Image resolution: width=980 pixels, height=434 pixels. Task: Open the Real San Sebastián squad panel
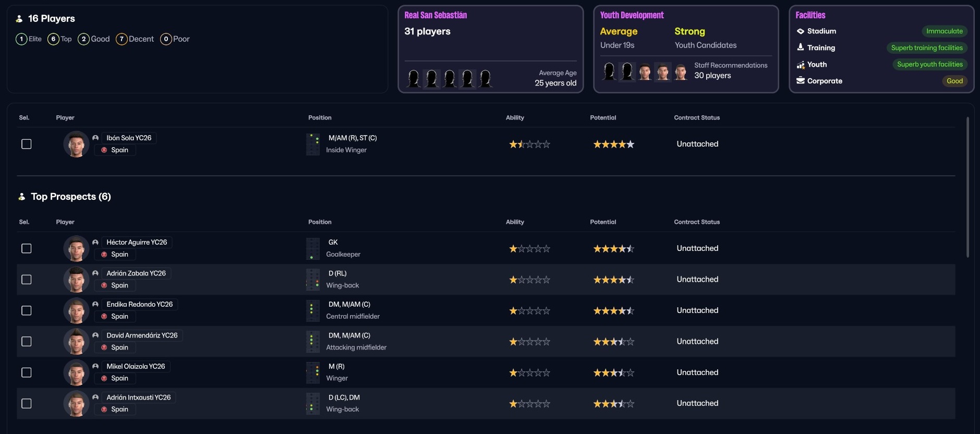tap(490, 50)
